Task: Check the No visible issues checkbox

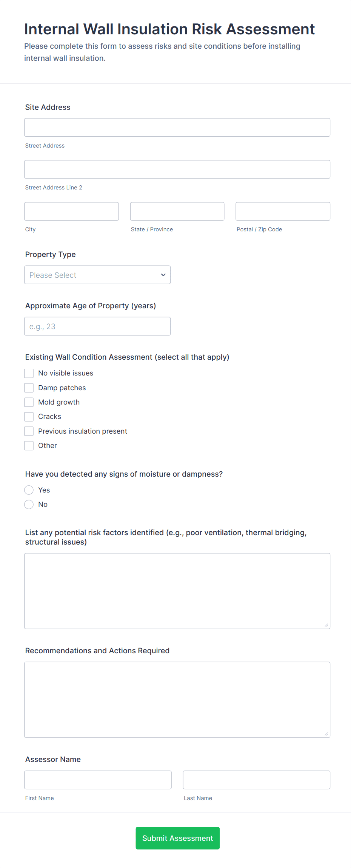Action: click(x=29, y=373)
